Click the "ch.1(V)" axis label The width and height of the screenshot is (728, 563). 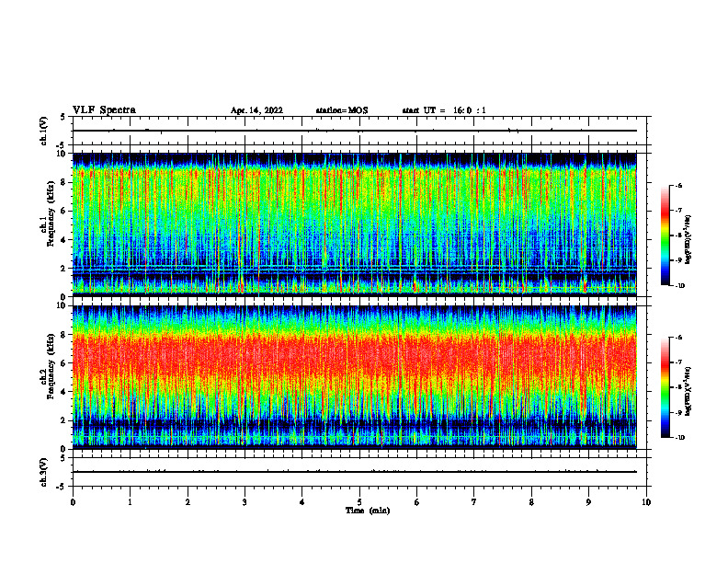43,131
